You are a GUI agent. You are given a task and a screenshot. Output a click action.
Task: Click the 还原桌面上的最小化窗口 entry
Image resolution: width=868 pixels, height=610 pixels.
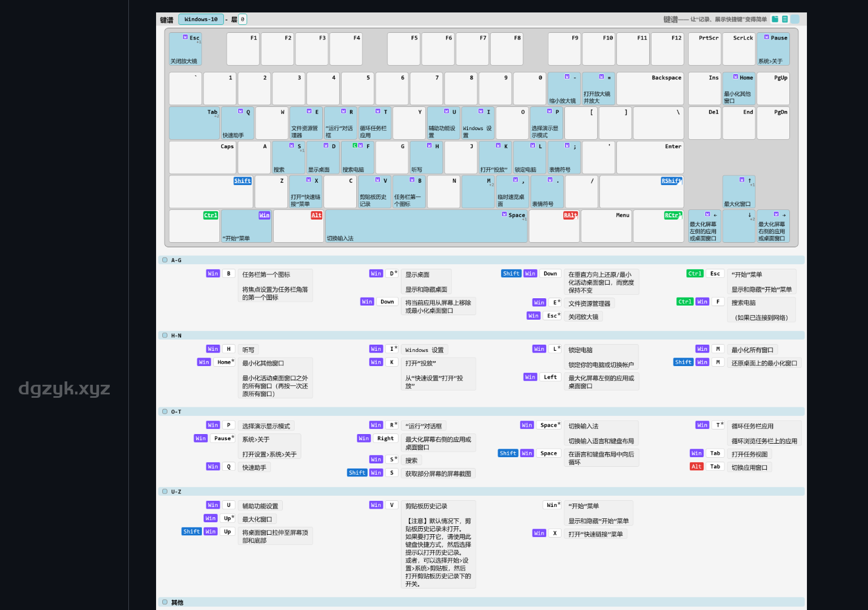(764, 363)
